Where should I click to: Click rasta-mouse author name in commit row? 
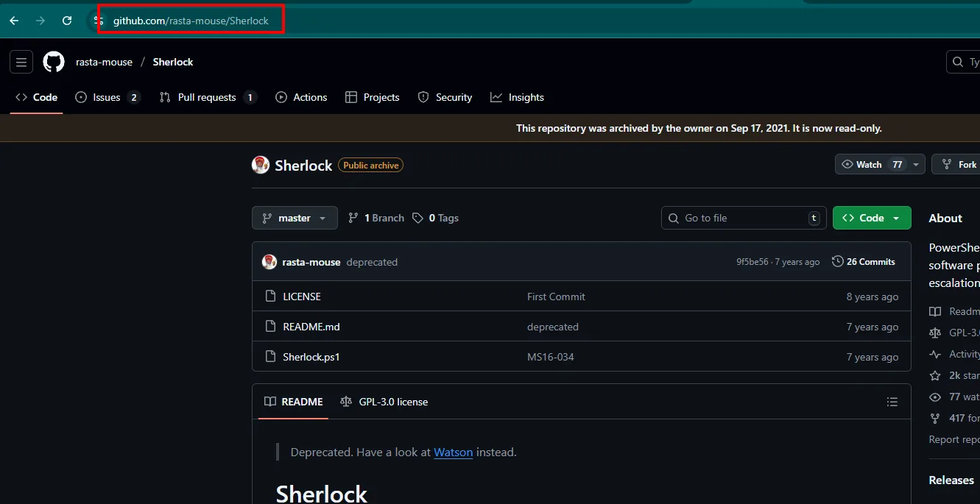311,262
